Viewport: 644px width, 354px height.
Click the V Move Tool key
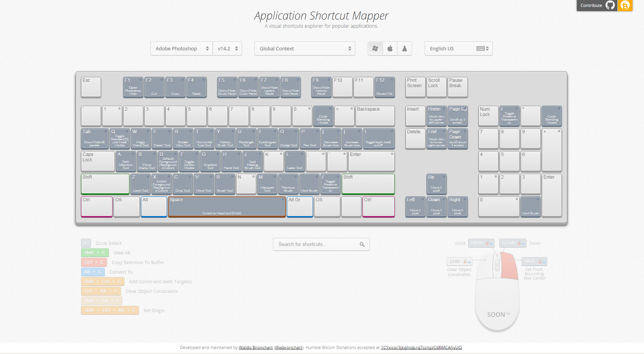click(204, 184)
